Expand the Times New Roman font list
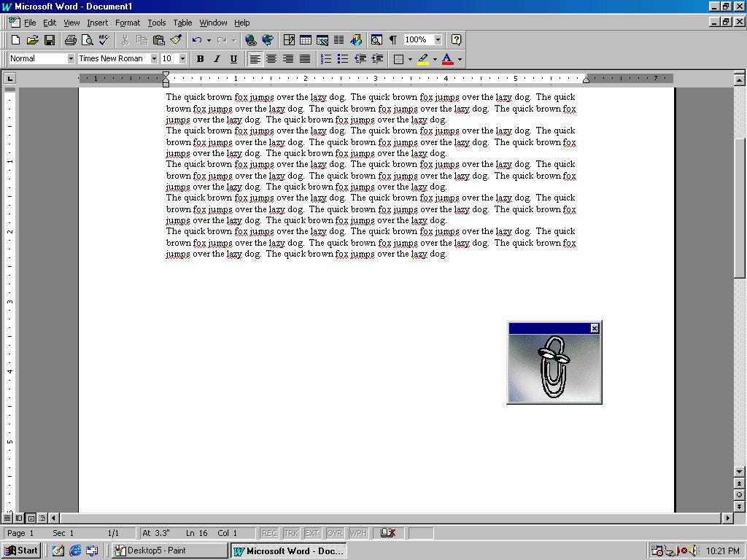Viewport: 747px width, 560px height. click(154, 58)
